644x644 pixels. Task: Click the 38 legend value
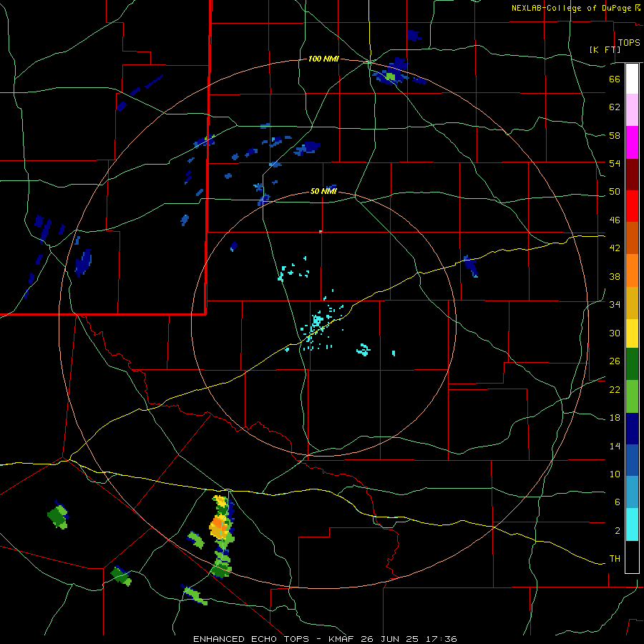click(x=615, y=276)
